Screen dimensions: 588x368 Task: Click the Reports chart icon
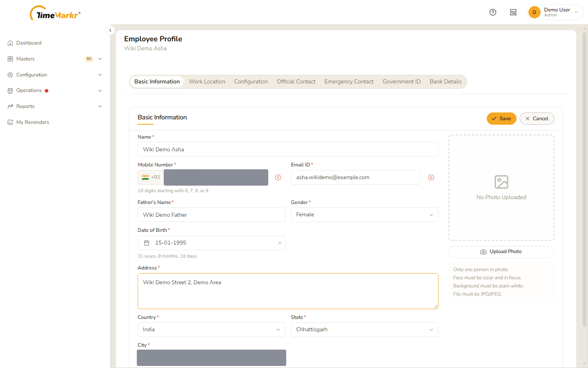click(10, 106)
